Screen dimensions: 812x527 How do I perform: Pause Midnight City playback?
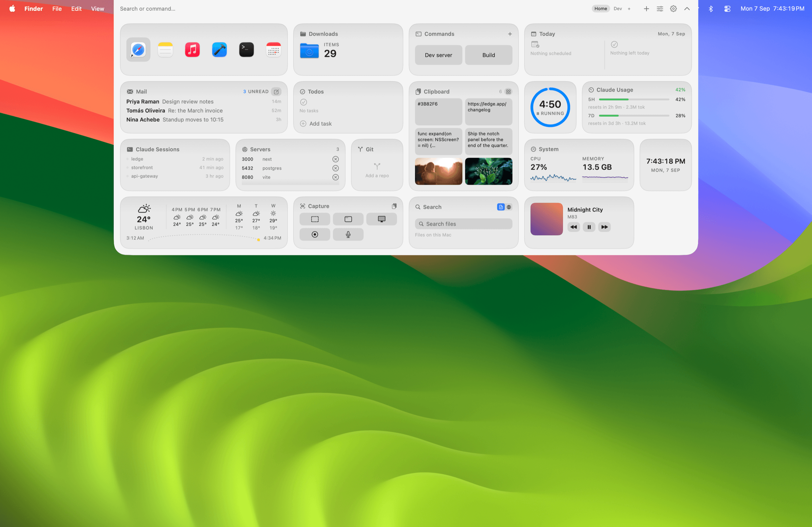tap(589, 227)
